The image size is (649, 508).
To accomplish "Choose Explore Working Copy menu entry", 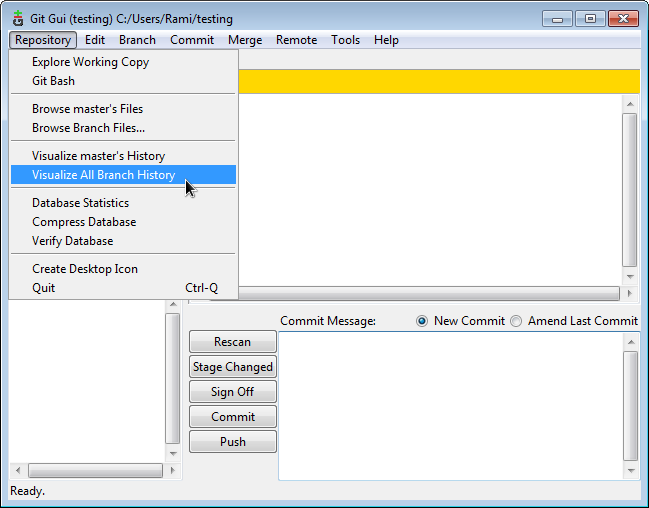I will tap(90, 62).
